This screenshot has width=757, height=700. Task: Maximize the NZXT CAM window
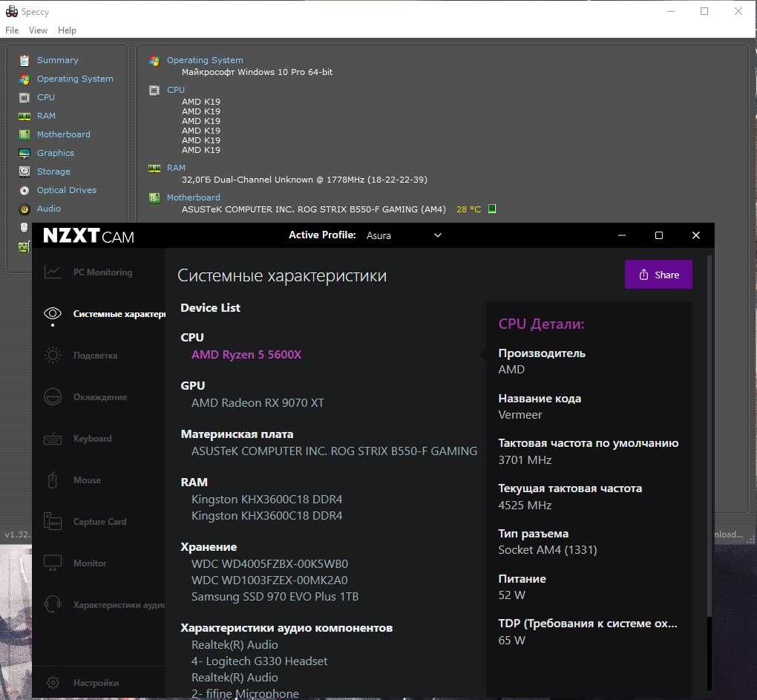click(658, 235)
